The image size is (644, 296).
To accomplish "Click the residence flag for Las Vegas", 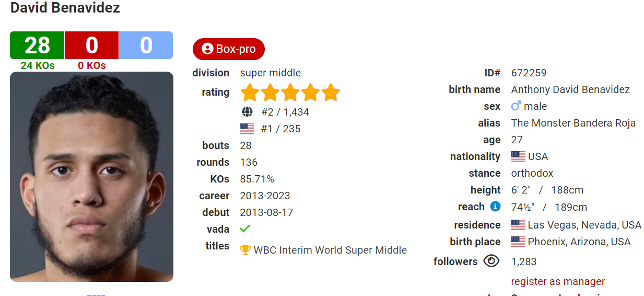I will [518, 225].
